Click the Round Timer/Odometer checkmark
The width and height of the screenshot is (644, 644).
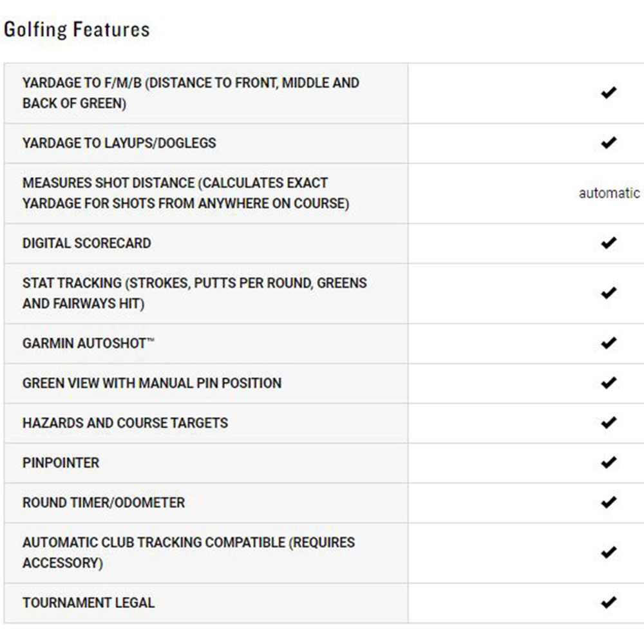pyautogui.click(x=609, y=502)
